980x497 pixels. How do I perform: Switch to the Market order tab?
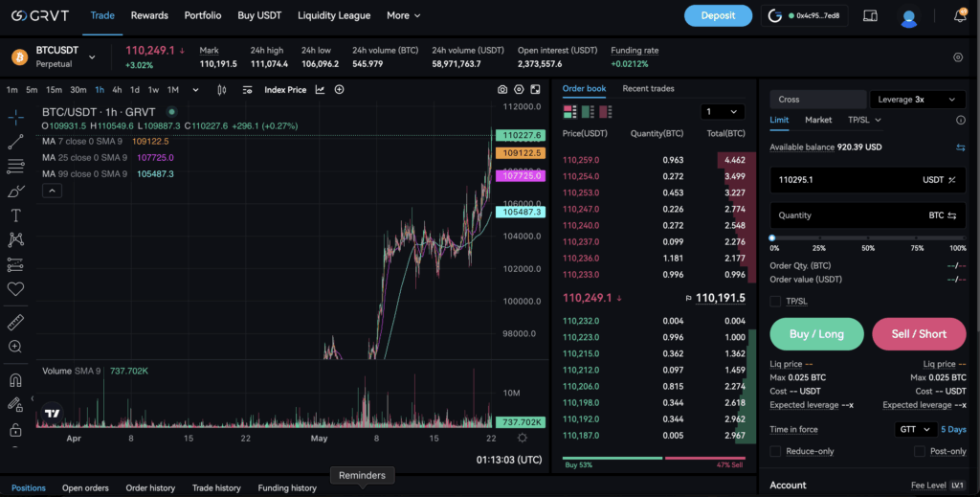[x=818, y=120]
